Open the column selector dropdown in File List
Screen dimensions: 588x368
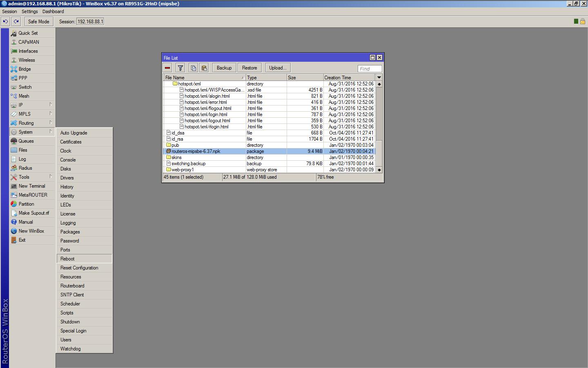coord(379,77)
